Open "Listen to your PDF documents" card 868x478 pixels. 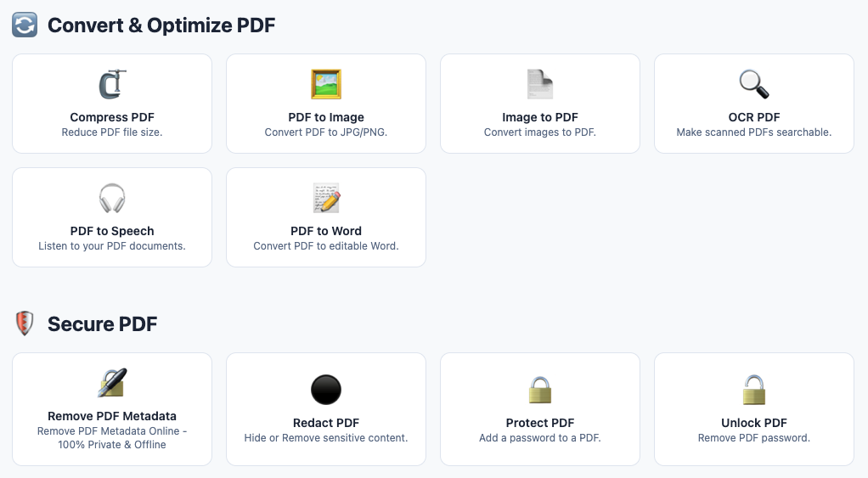(112, 217)
